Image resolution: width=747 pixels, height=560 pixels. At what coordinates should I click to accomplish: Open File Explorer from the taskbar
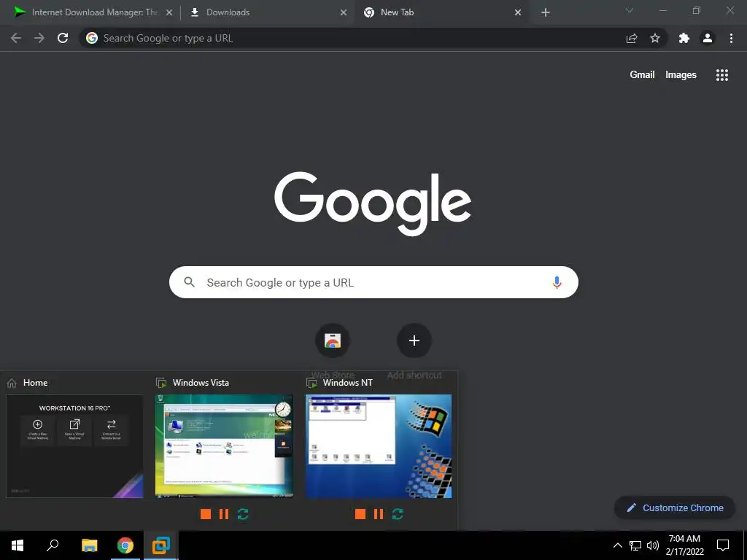coord(89,545)
